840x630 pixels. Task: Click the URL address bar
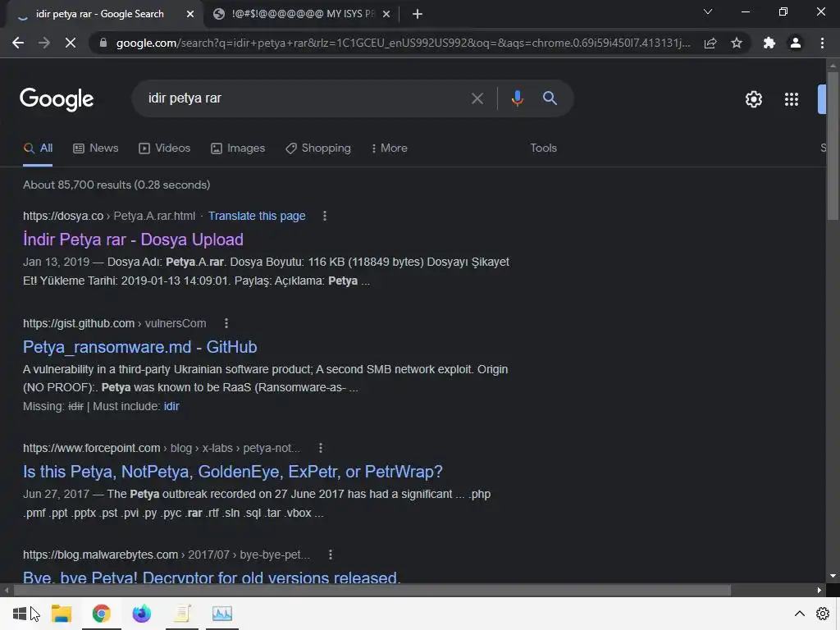click(403, 43)
